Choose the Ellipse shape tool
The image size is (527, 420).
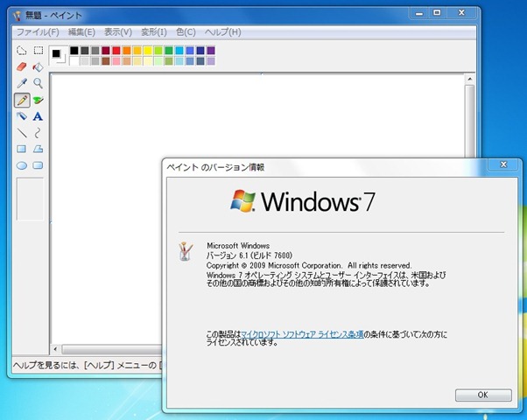[x=22, y=165]
